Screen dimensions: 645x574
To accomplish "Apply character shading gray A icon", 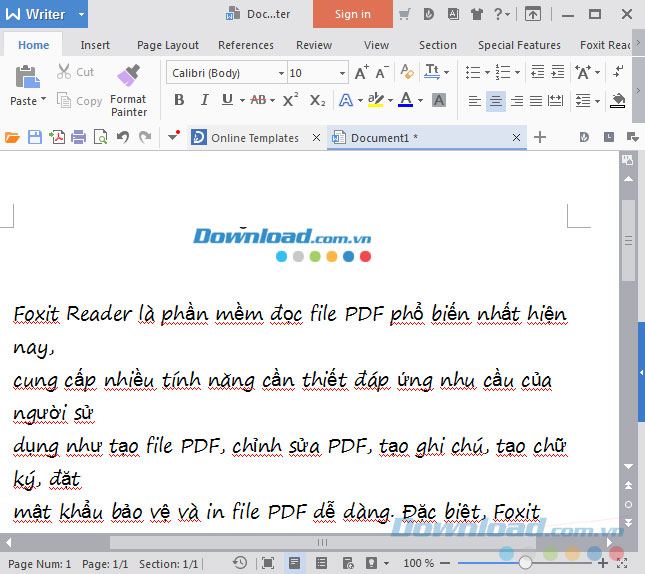I will [439, 100].
